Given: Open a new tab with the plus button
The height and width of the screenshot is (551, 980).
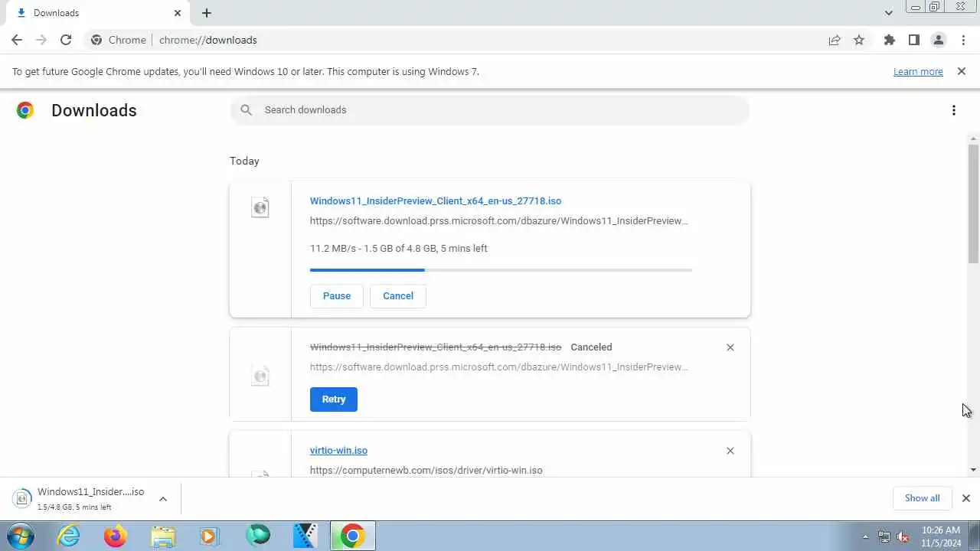Looking at the screenshot, I should click(207, 13).
